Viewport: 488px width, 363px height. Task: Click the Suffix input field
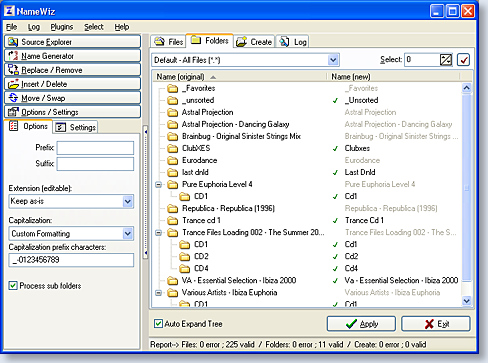coord(95,164)
